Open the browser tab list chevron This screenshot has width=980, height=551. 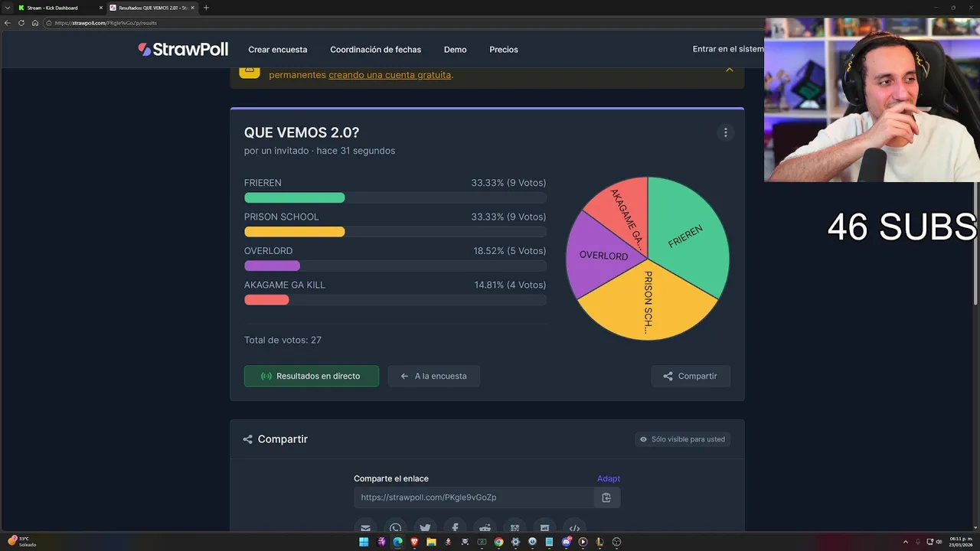pyautogui.click(x=8, y=8)
